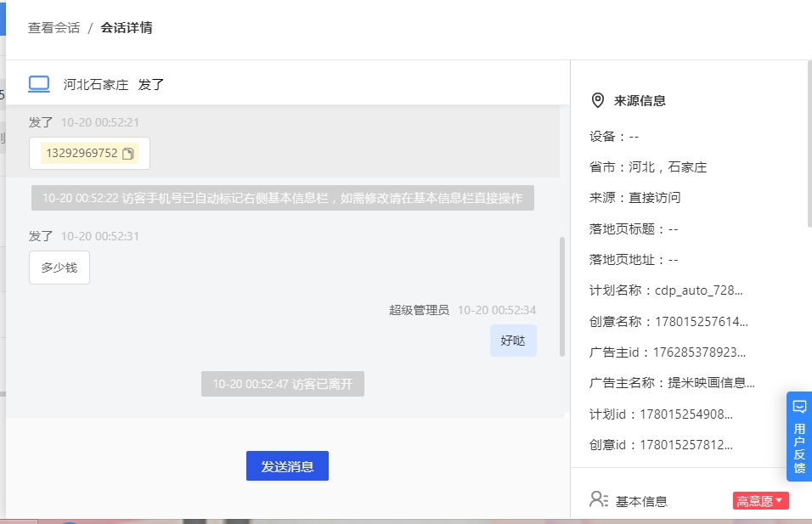Screen dimensions: 812x524
Task: Click the 用户反馈 side tab
Action: click(799, 437)
